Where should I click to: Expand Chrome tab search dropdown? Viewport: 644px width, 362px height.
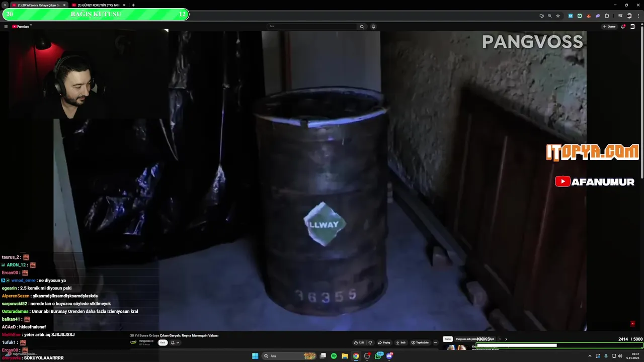coord(5,5)
